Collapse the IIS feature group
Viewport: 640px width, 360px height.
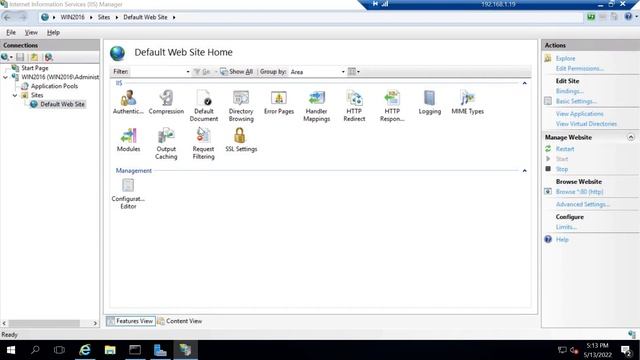[524, 83]
